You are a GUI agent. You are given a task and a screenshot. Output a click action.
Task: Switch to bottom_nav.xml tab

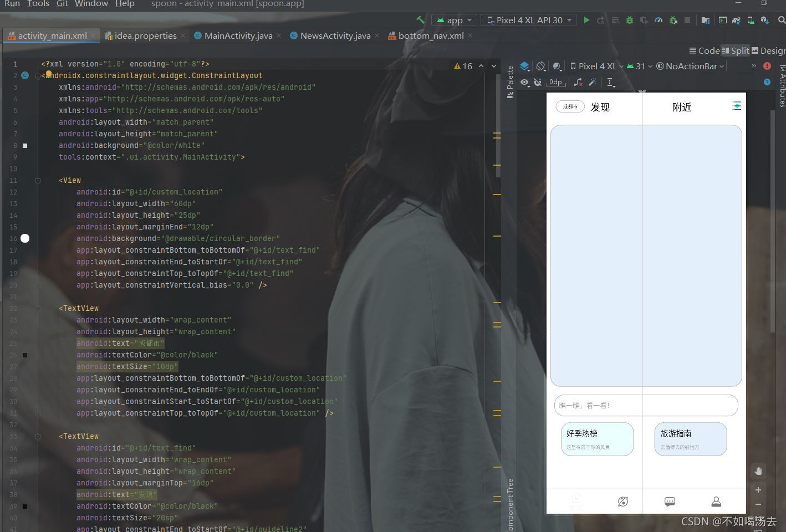click(431, 35)
